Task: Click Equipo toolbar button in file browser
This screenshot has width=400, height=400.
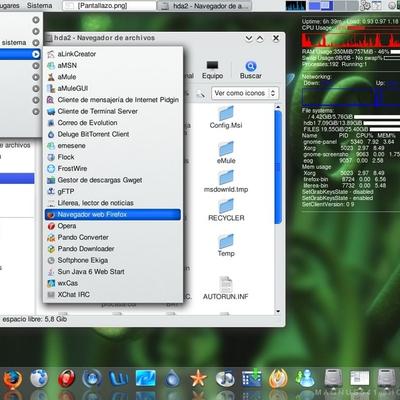Action: click(212, 70)
